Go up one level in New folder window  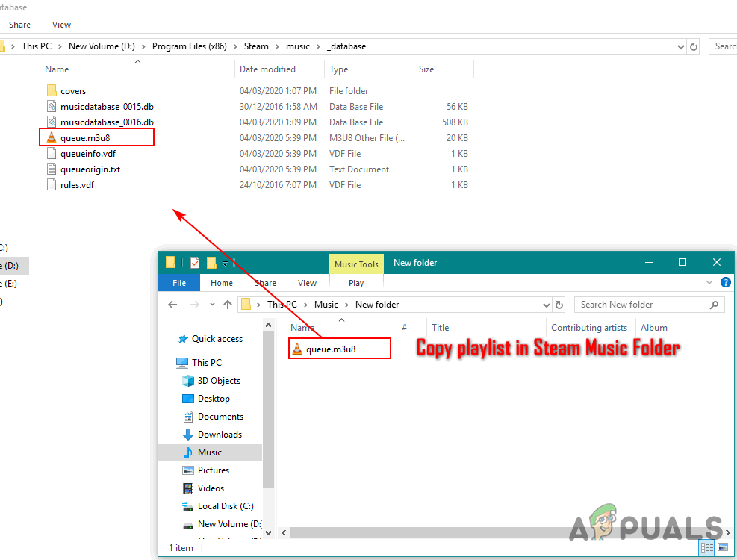[x=228, y=305]
